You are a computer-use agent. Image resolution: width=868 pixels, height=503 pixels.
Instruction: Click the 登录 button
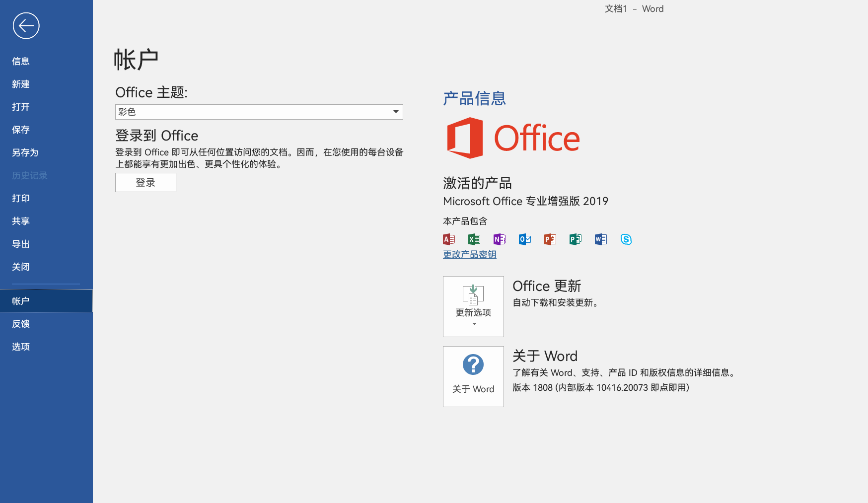[x=145, y=182]
